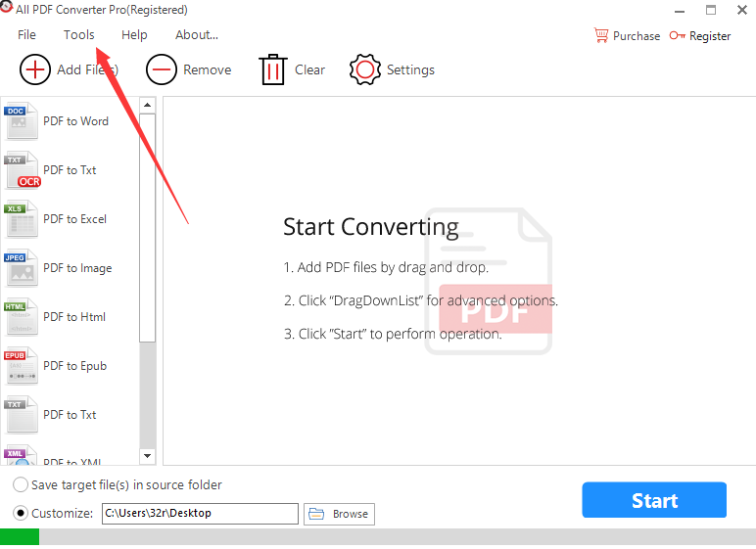
Task: Select the PDF to Excel XLS icon
Action: click(x=21, y=219)
